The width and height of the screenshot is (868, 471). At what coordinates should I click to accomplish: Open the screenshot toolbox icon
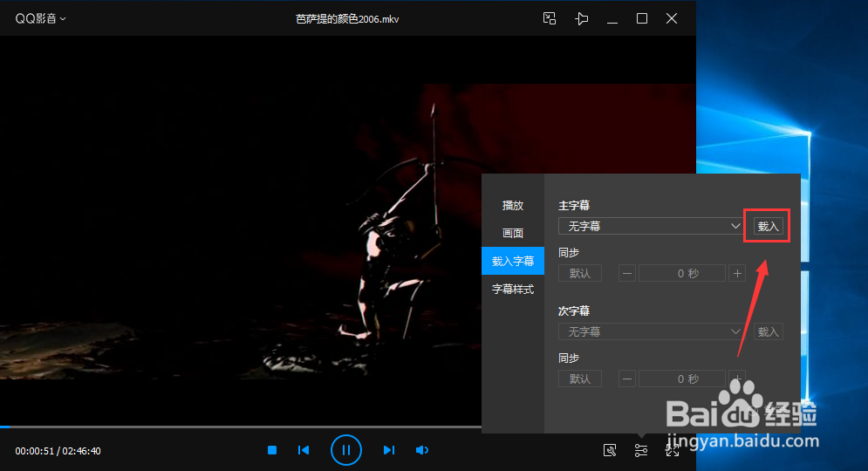tap(610, 450)
